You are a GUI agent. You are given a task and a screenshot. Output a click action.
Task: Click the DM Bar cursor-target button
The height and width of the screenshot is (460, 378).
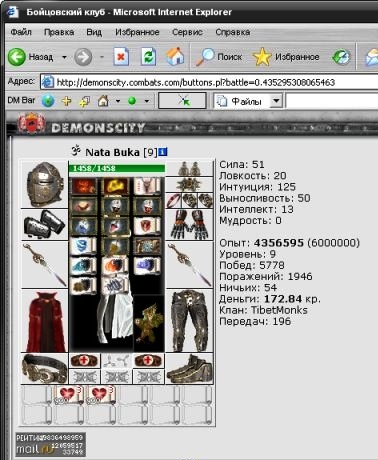click(182, 100)
